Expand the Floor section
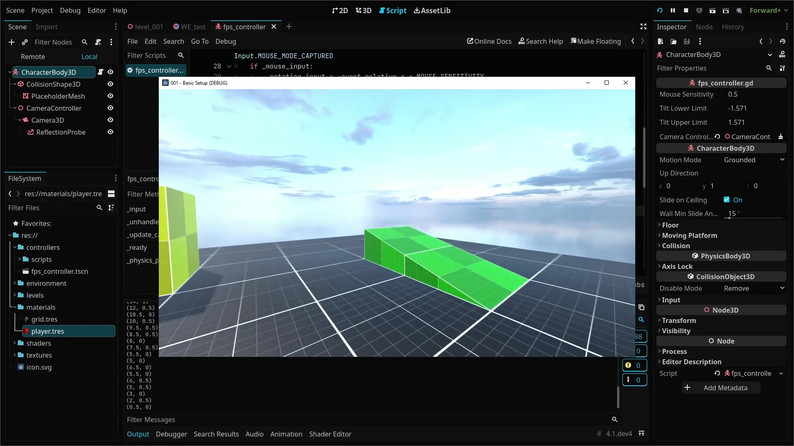Image resolution: width=794 pixels, height=446 pixels. (x=670, y=225)
